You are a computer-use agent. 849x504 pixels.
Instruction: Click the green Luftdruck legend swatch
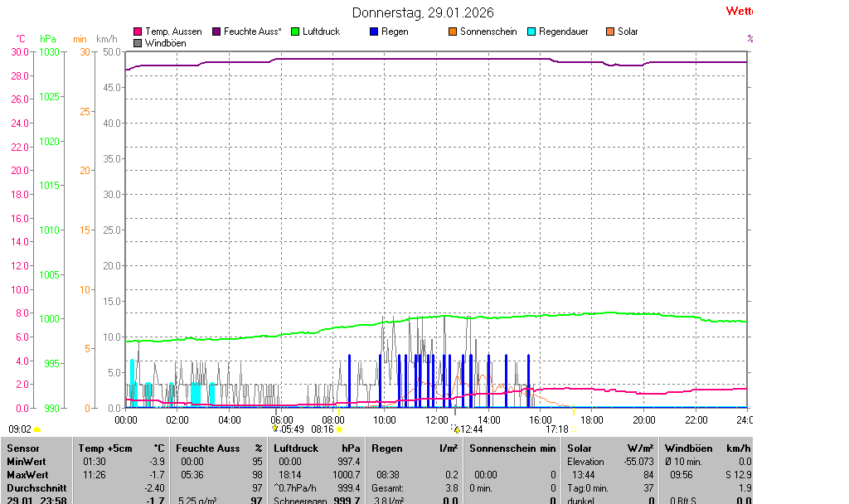(x=295, y=31)
